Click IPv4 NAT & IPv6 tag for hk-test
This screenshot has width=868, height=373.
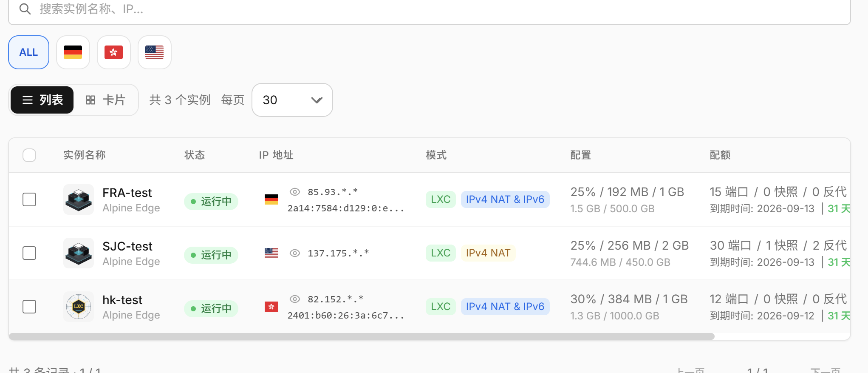pos(505,307)
